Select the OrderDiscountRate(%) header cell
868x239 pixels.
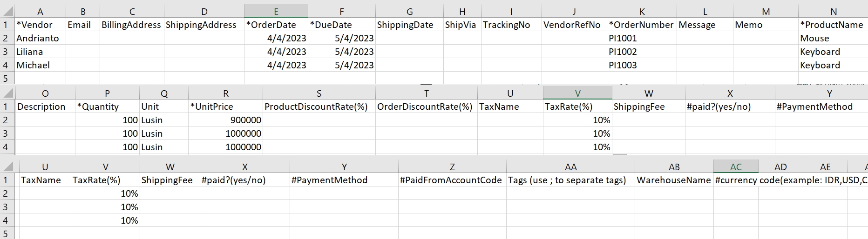point(426,106)
